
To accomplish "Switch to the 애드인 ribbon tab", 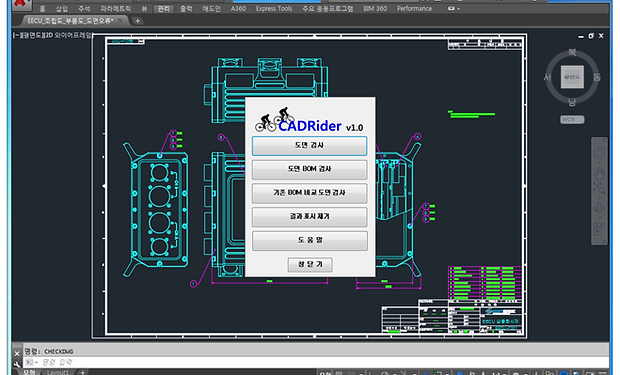I will pyautogui.click(x=212, y=8).
